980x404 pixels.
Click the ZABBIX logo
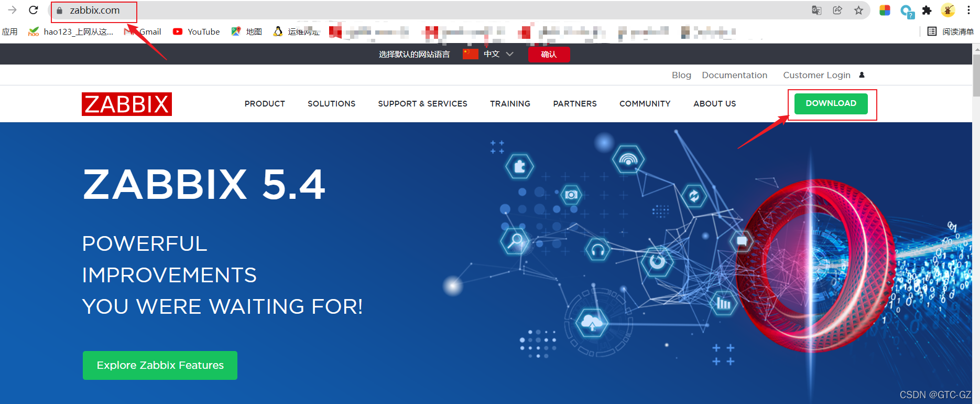tap(127, 104)
